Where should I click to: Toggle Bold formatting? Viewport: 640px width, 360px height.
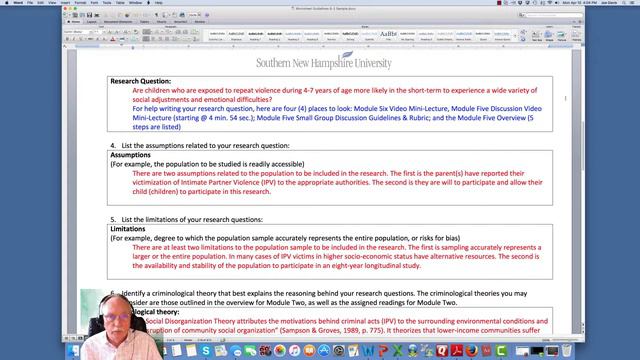[67, 39]
